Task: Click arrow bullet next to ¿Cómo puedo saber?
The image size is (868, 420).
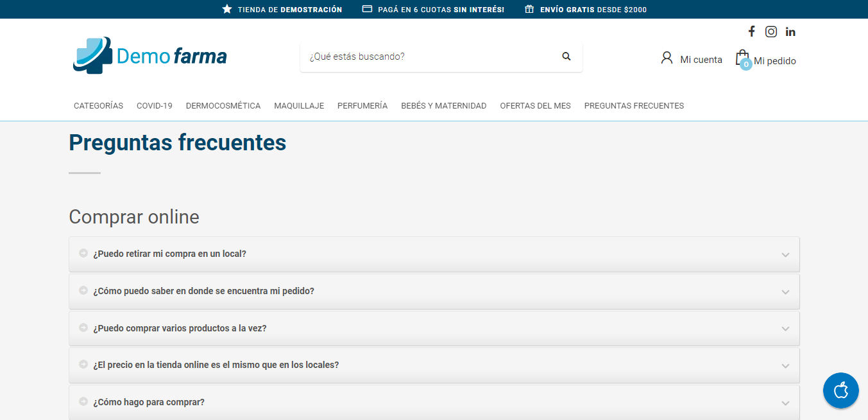Action: coord(83,290)
